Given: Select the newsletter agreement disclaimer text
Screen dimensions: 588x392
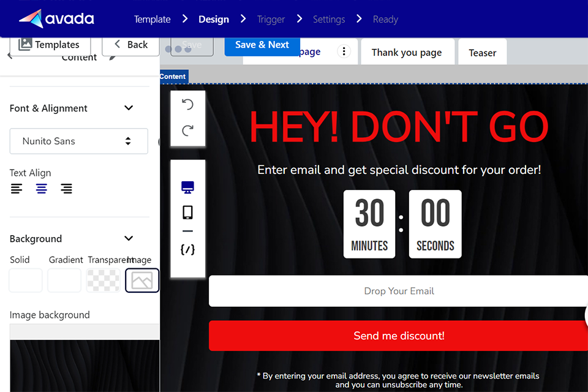Looking at the screenshot, I should click(399, 380).
